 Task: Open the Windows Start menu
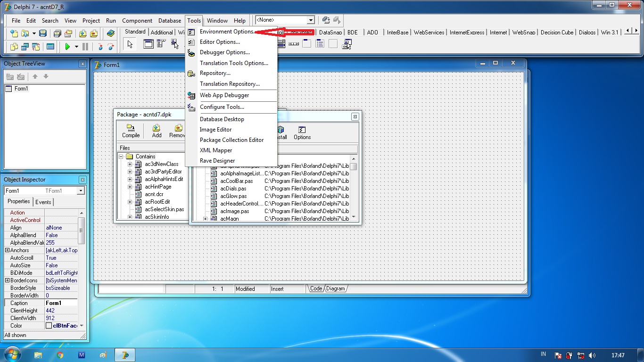tap(12, 354)
